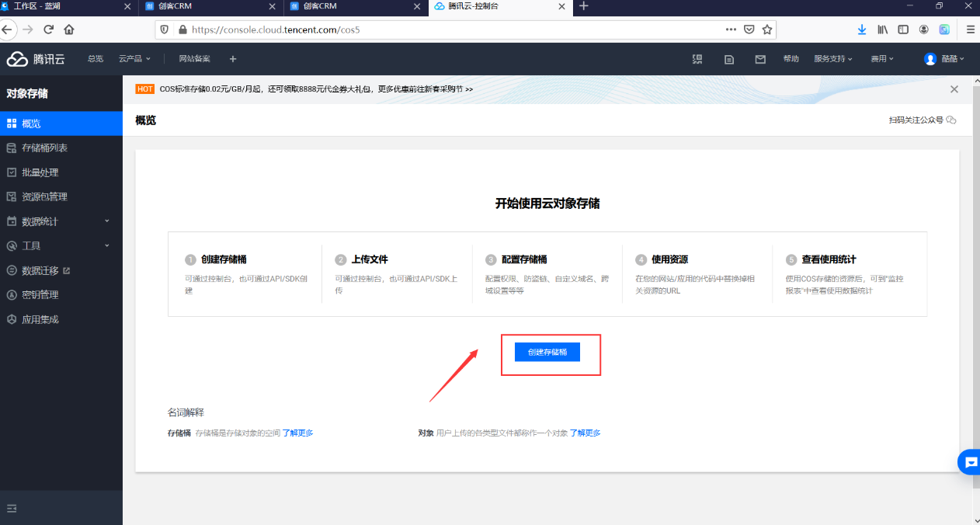This screenshot has height=525, width=980.
Task: Expand the 服务支持 dropdown
Action: tap(832, 59)
